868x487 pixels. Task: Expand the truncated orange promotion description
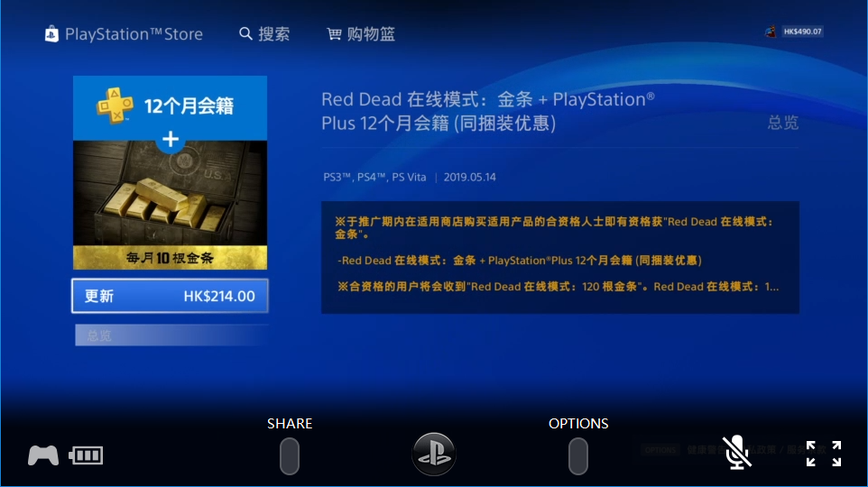[x=560, y=257]
